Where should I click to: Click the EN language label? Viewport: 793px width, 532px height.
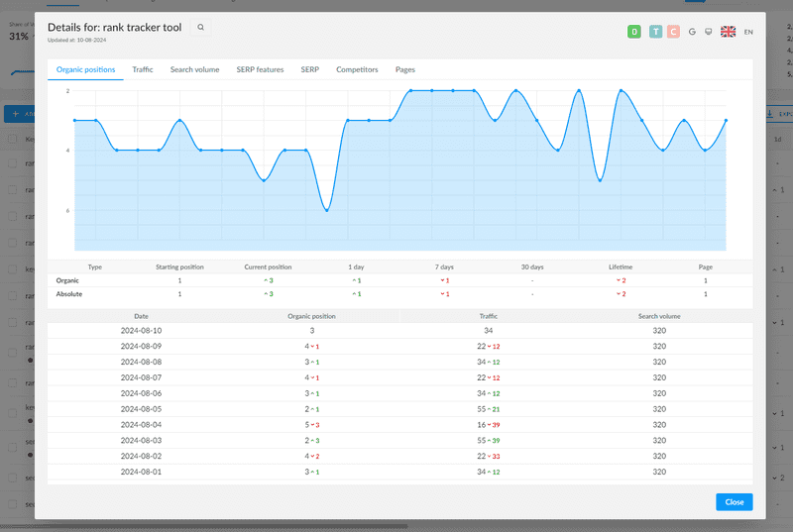point(748,32)
